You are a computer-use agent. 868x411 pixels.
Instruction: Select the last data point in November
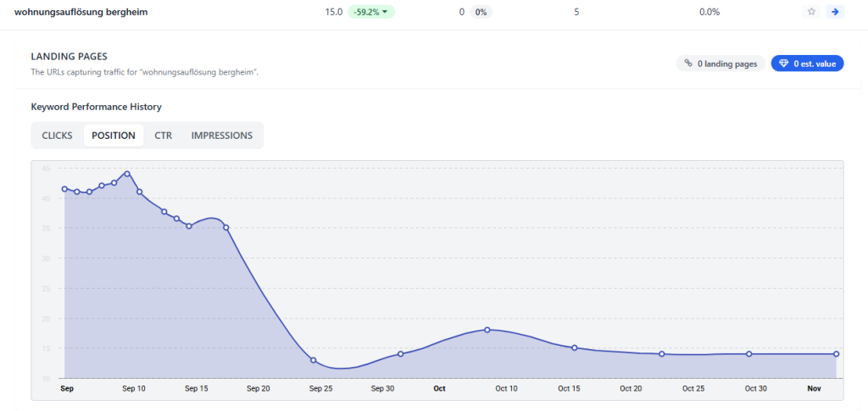(x=837, y=353)
